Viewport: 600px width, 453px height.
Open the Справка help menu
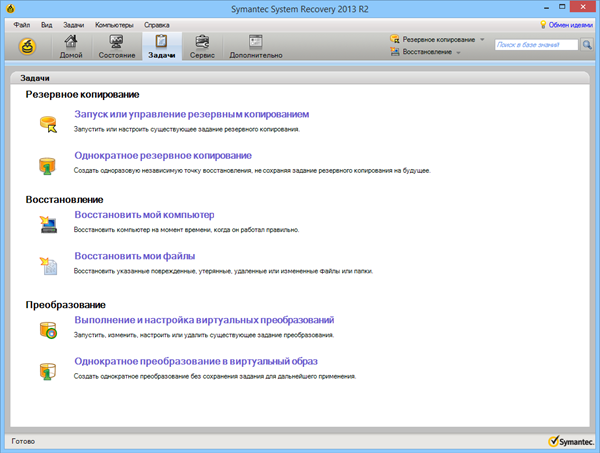click(157, 22)
